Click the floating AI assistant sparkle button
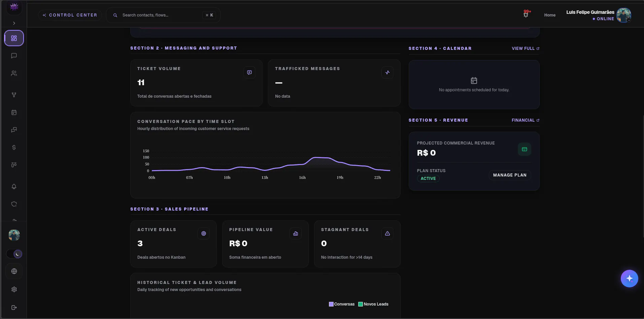 tap(630, 279)
